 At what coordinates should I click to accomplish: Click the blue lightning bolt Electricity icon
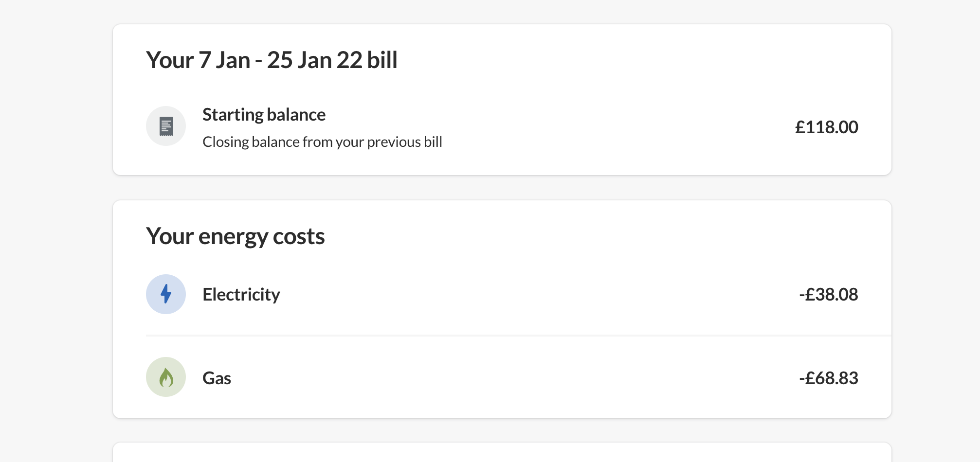tap(166, 294)
